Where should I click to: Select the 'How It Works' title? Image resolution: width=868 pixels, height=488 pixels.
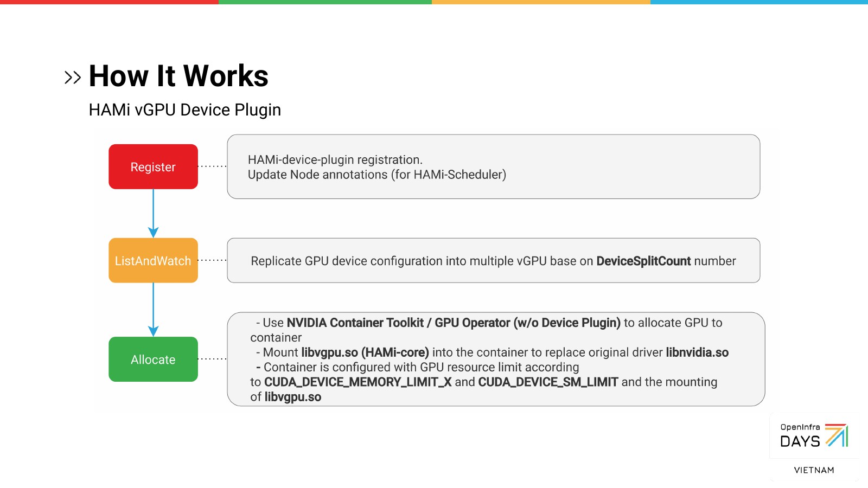[178, 76]
